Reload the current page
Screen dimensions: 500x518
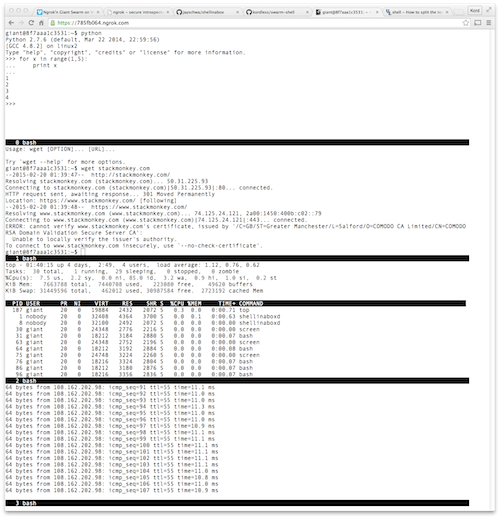(x=31, y=23)
